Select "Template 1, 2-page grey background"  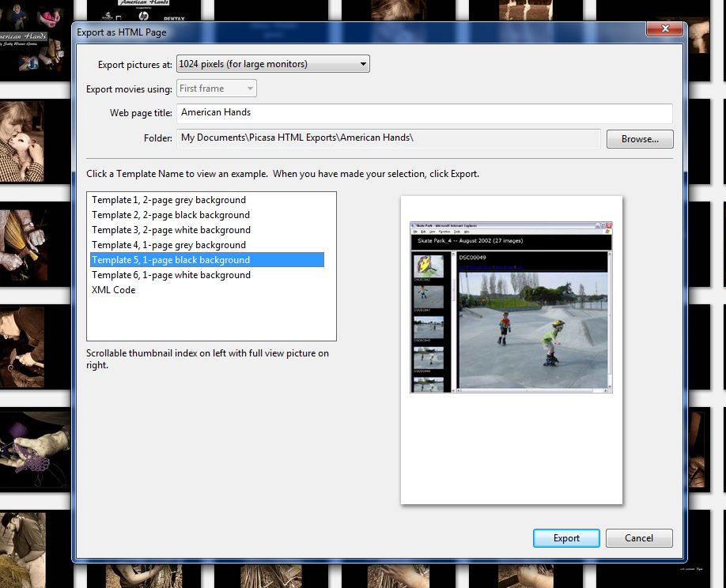168,200
